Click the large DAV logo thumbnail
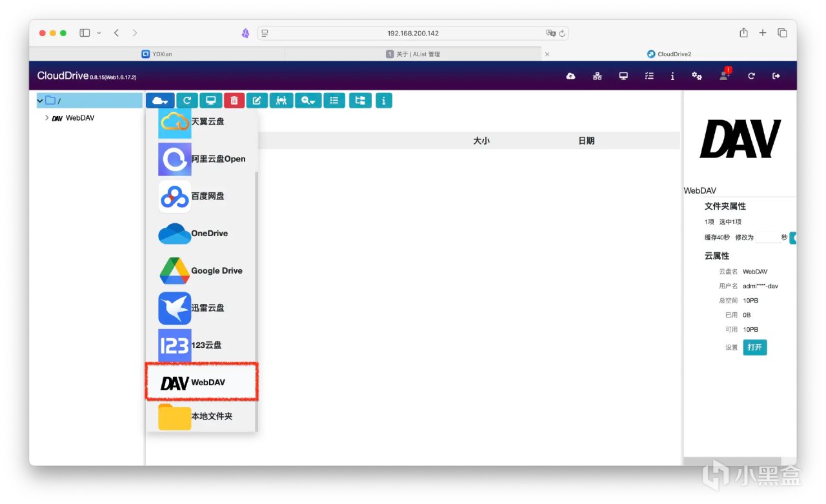The image size is (826, 504). 740,139
